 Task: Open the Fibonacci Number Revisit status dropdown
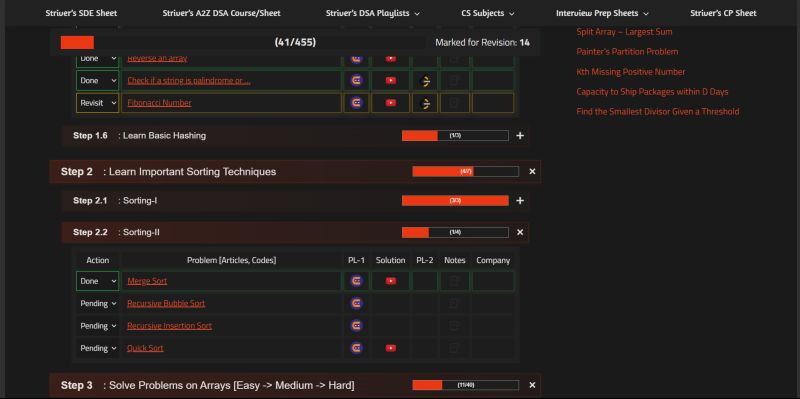(x=97, y=103)
